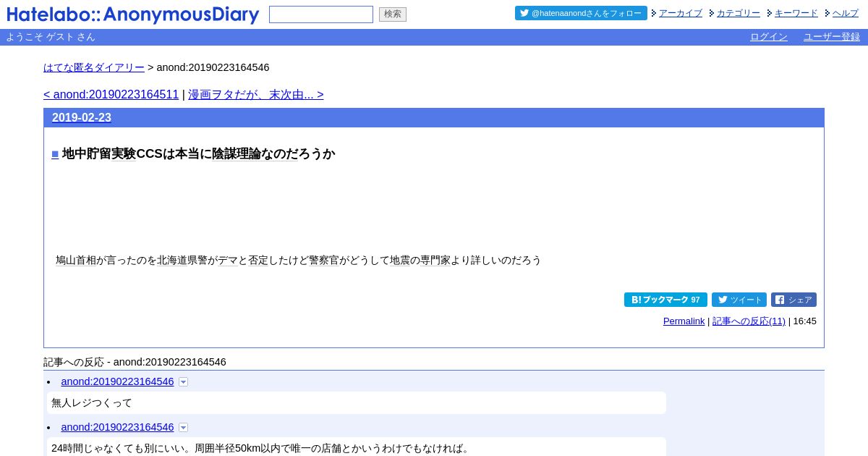The width and height of the screenshot is (868, 456).
Task: Click the keyword 専門家
Action: pyautogui.click(x=435, y=260)
